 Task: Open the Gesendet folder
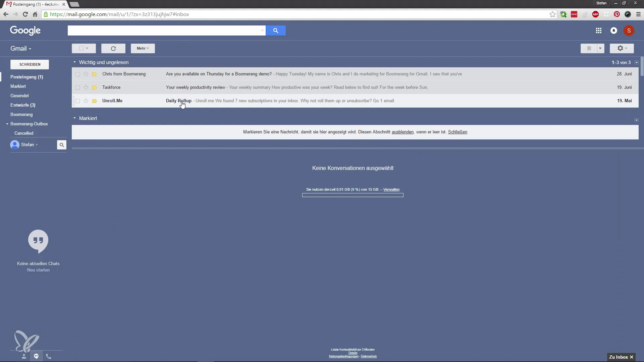click(19, 96)
